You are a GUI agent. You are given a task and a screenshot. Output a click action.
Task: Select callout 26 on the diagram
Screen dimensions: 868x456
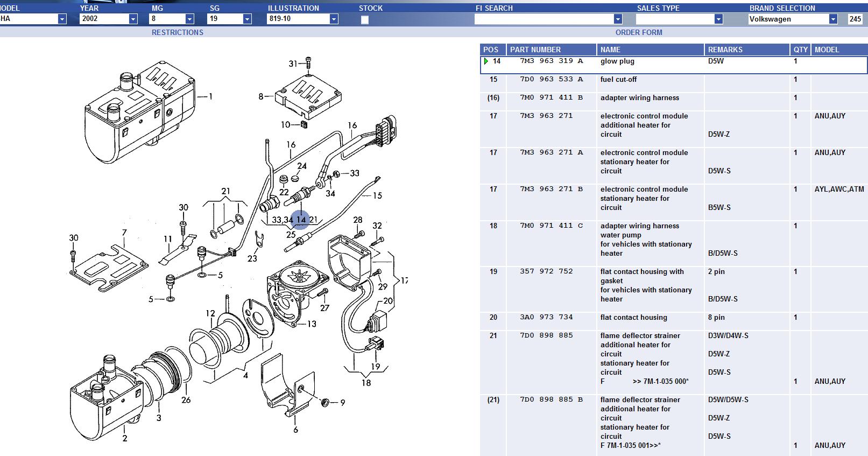[186, 399]
